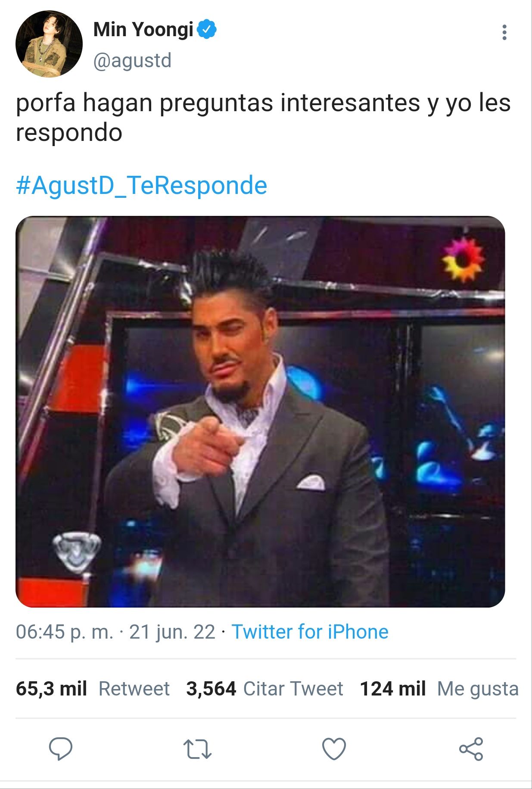Open the share icon
The width and height of the screenshot is (532, 789).
click(471, 748)
